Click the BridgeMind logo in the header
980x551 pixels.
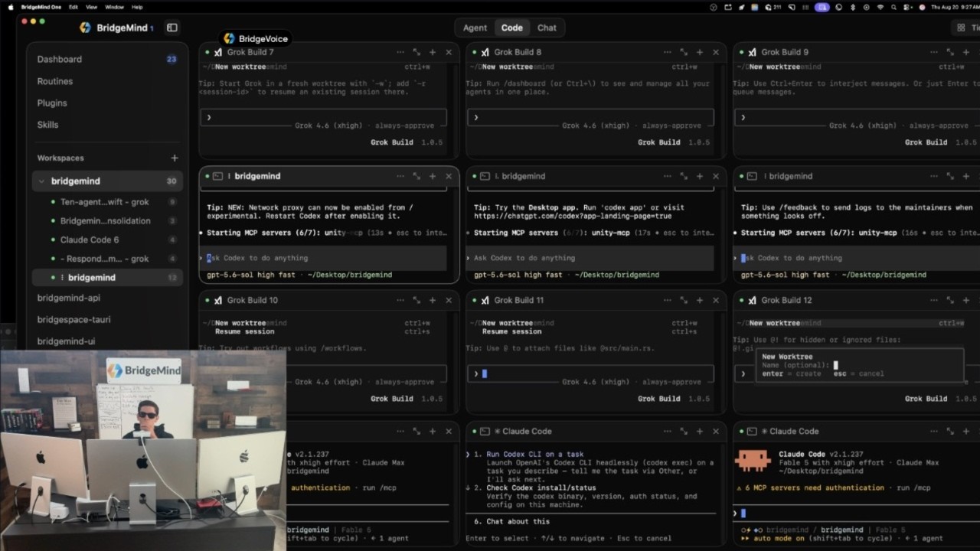[x=85, y=28]
